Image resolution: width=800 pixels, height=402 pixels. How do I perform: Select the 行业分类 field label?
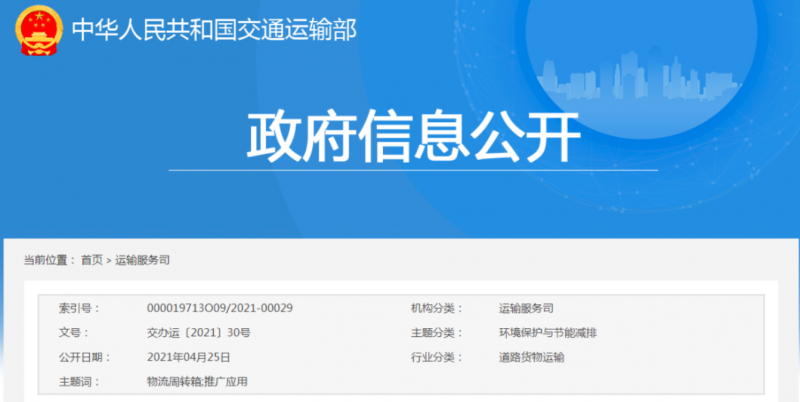[x=437, y=357]
